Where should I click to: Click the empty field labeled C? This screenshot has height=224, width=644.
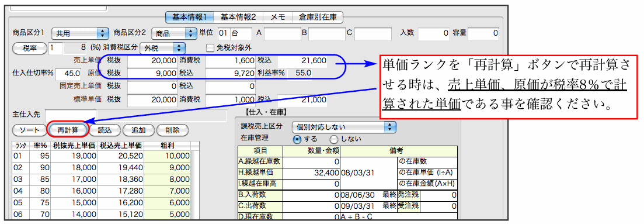[373, 33]
